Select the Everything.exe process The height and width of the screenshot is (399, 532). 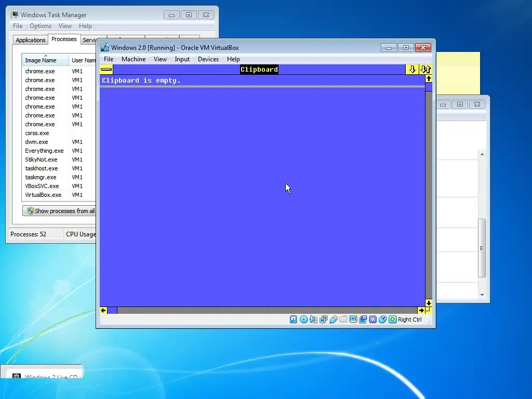[59, 151]
